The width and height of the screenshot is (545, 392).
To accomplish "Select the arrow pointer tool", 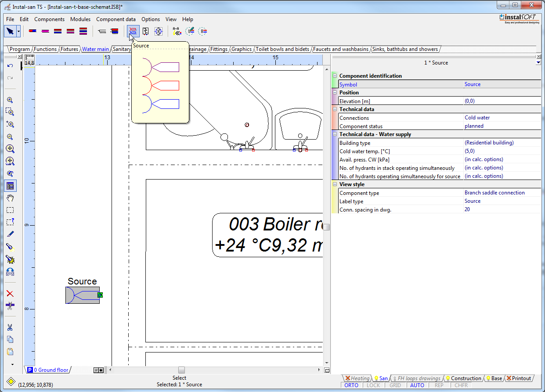I will coord(10,31).
